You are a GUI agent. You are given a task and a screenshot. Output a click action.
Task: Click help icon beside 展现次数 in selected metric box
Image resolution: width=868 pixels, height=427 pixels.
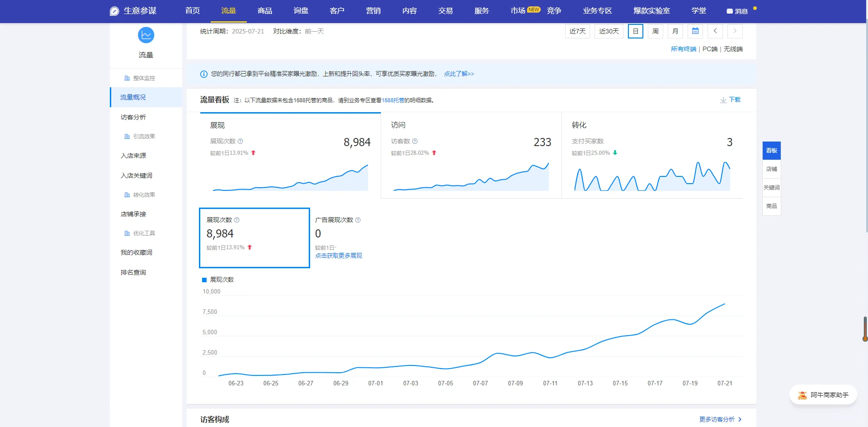pyautogui.click(x=237, y=220)
